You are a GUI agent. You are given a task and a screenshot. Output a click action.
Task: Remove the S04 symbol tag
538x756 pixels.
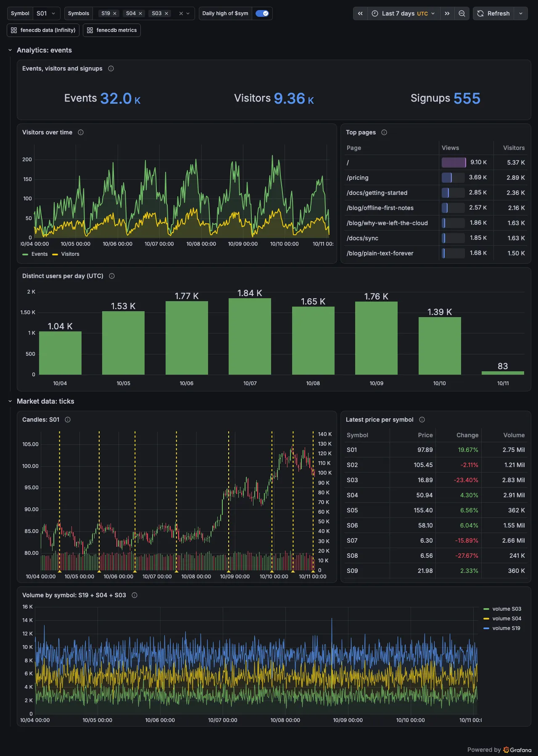pos(140,13)
